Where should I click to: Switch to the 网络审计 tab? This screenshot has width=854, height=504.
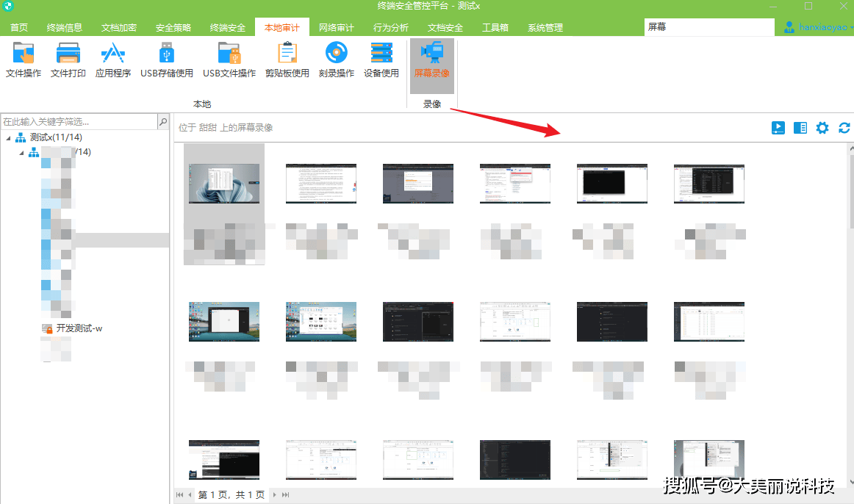[336, 28]
